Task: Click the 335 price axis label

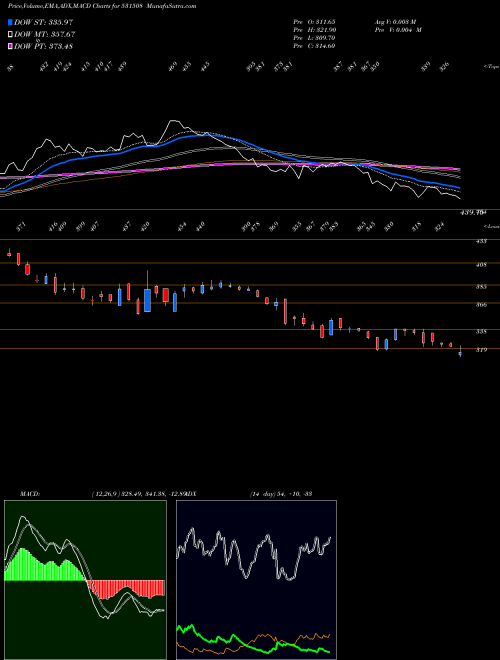Action: coord(481,331)
